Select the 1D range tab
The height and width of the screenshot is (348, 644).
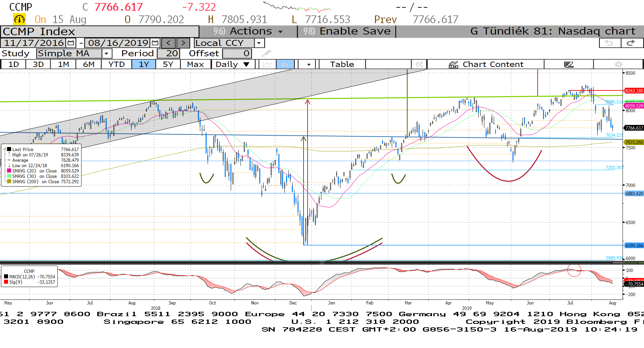(x=13, y=64)
